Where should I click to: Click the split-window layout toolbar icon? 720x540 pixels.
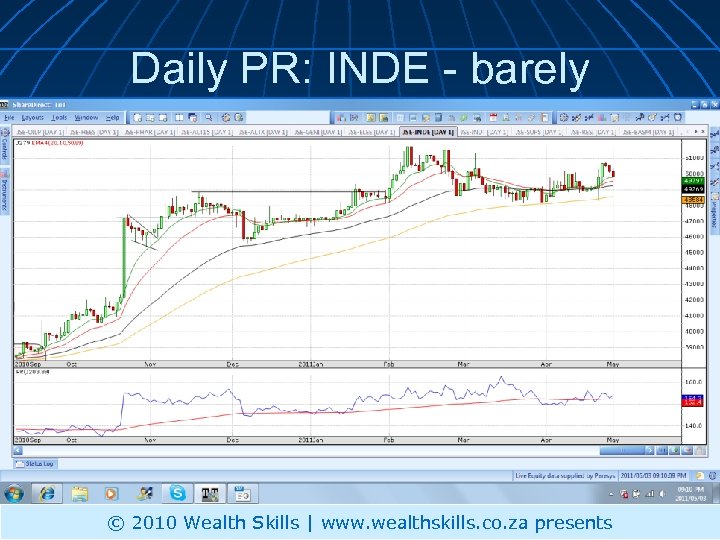pyautogui.click(x=179, y=118)
